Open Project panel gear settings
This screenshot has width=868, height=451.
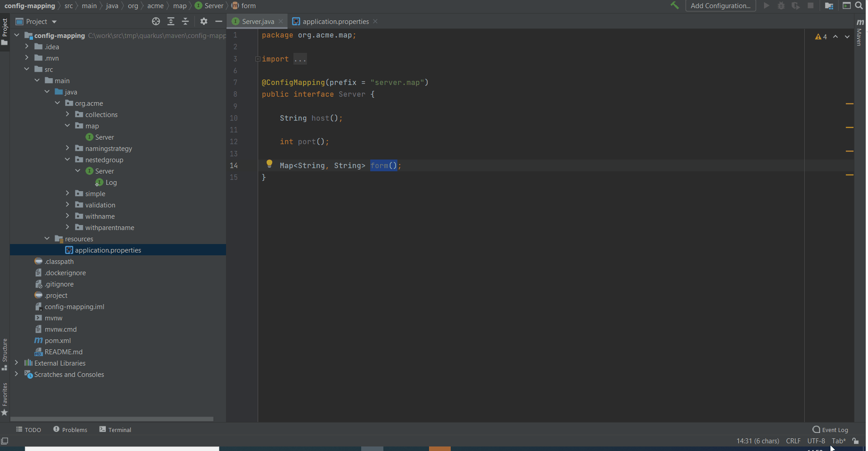pos(204,21)
